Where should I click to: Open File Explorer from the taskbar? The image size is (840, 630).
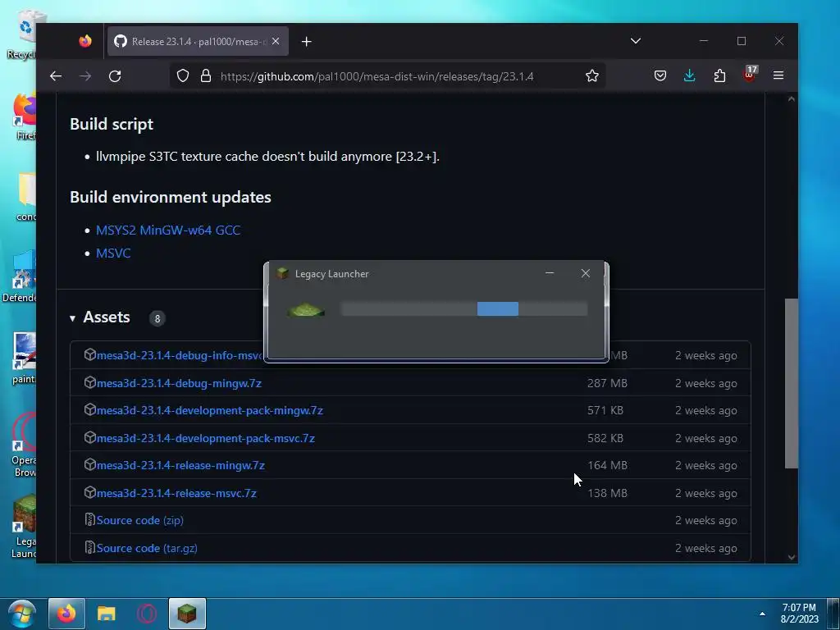click(x=107, y=614)
